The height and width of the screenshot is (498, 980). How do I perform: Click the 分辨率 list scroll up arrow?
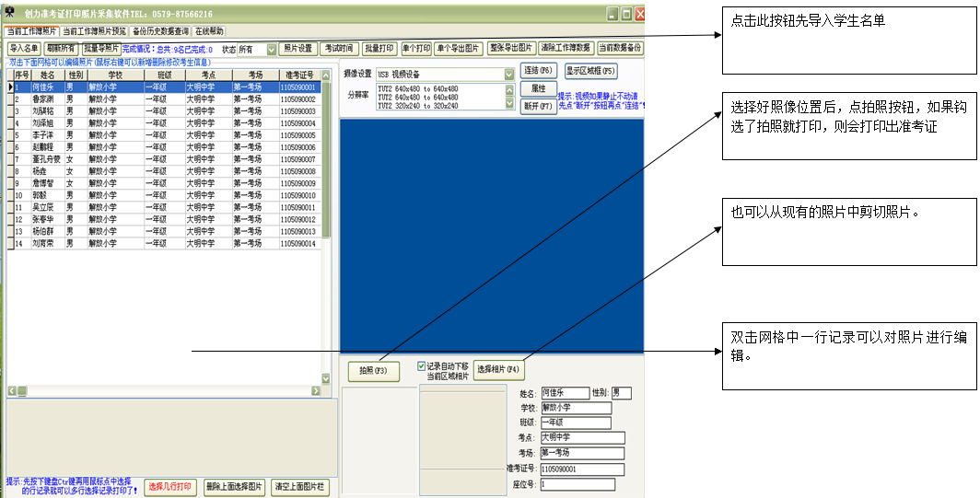[510, 89]
